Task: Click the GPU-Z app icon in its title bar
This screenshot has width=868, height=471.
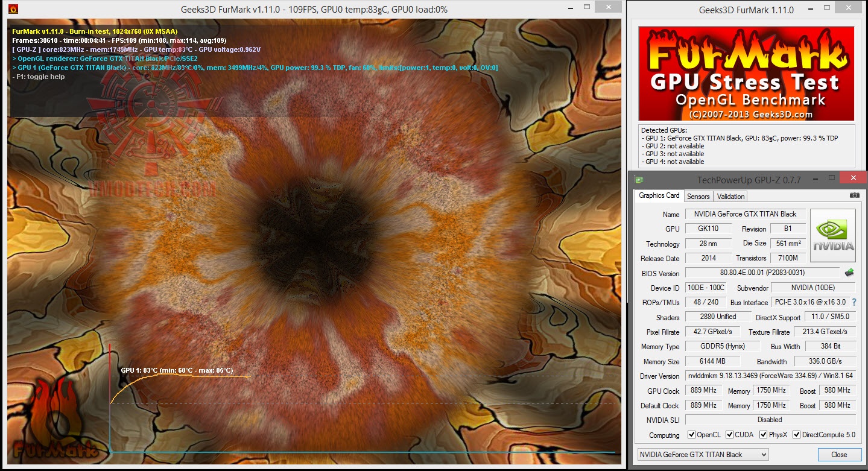Action: 639,180
